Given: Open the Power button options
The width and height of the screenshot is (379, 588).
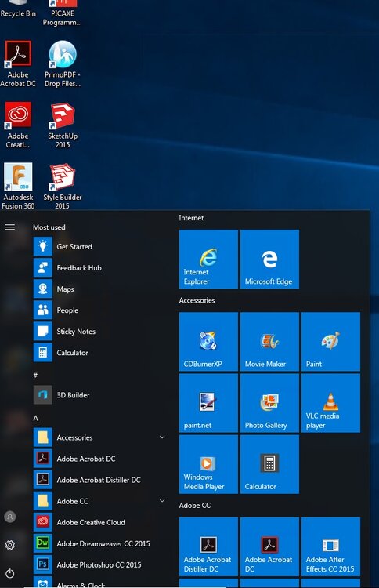Looking at the screenshot, I should pos(10,573).
